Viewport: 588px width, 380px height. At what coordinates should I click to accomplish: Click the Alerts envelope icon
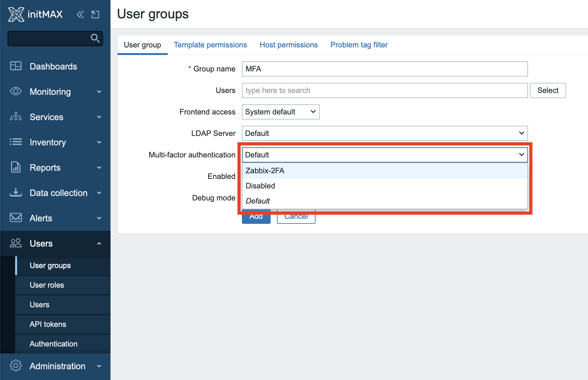pos(16,218)
